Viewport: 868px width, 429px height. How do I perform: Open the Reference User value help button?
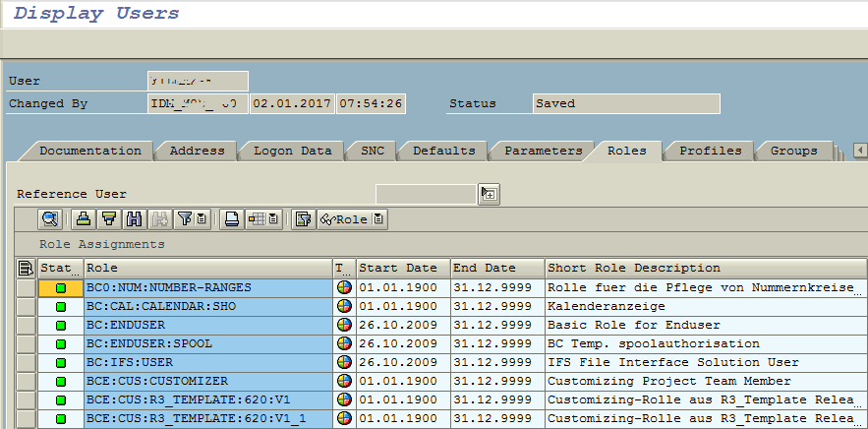pos(489,194)
